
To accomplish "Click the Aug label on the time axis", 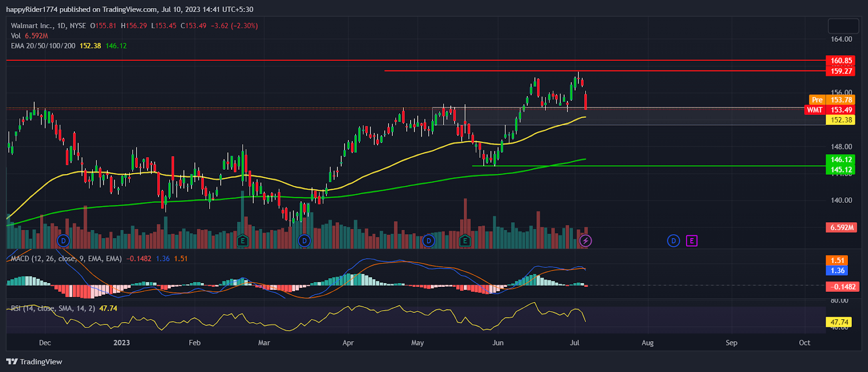I will (x=648, y=343).
